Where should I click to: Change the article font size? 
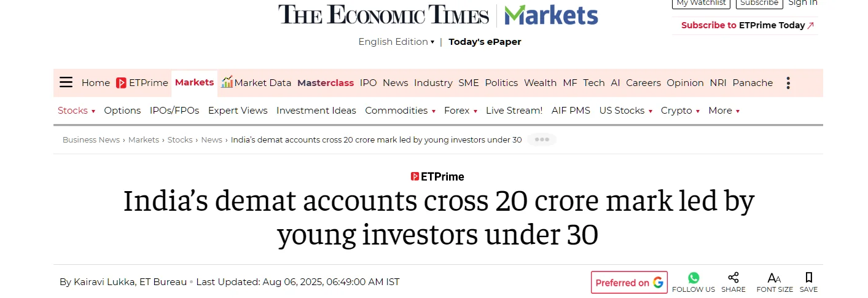[x=774, y=278]
